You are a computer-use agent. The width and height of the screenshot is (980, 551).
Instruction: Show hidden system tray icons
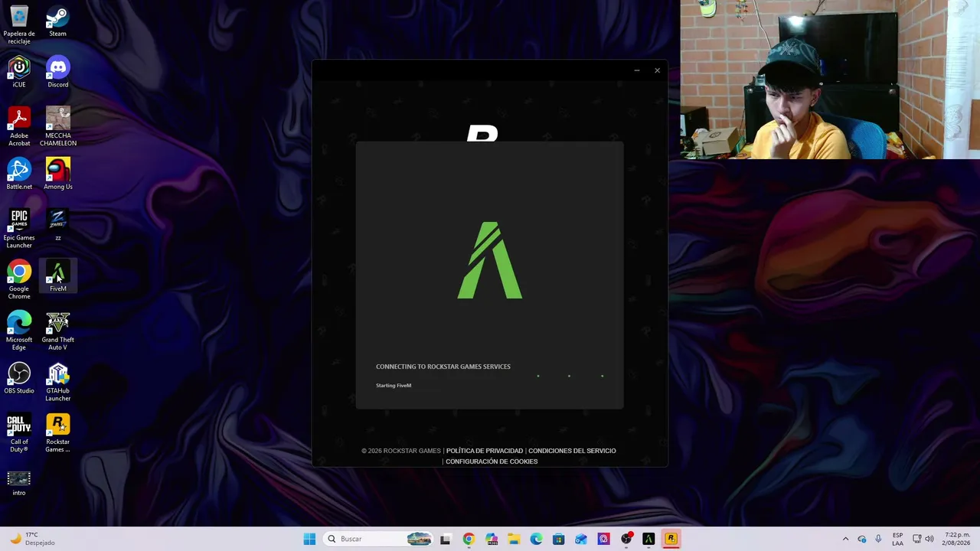point(845,539)
